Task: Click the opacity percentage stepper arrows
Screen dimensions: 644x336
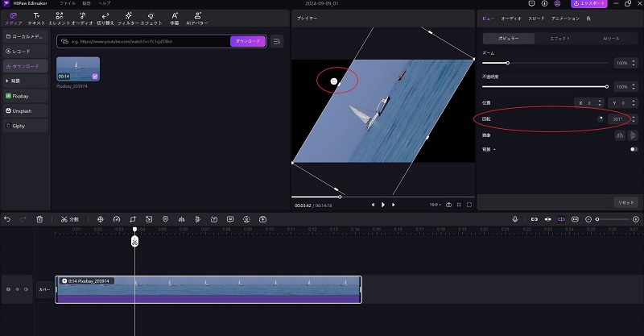Action: pos(634,87)
